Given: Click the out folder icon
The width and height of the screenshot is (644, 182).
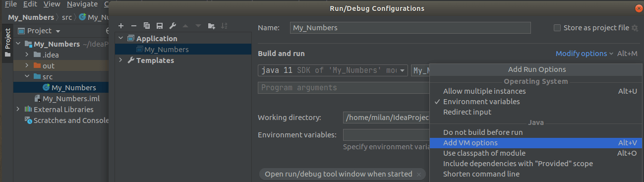Looking at the screenshot, I should click(37, 65).
